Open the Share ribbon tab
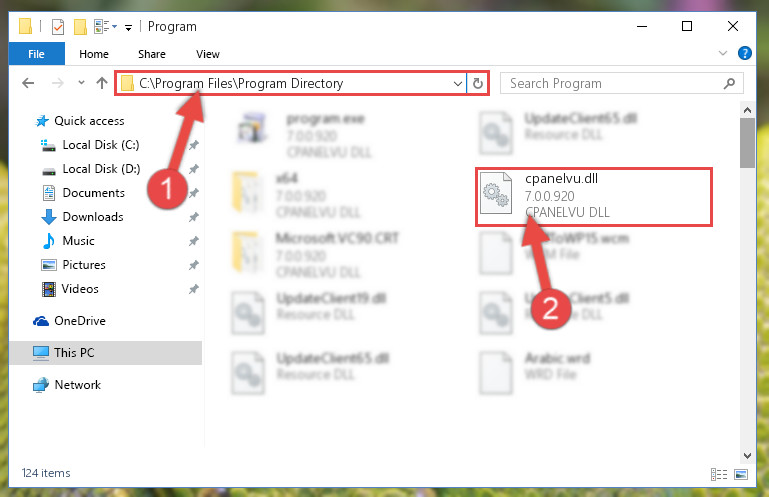Screen dimensions: 769x497 coord(152,54)
